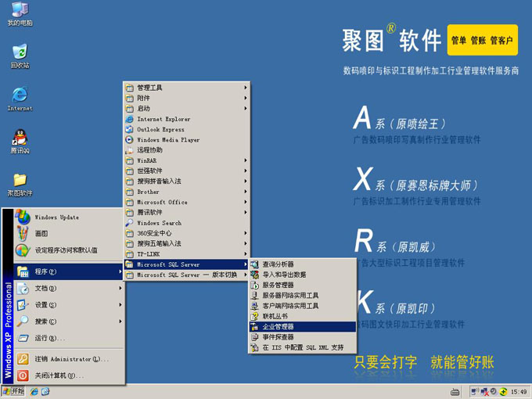The height and width of the screenshot is (399, 532).
Task: Click the 画图 paint icon
Action: [23, 233]
